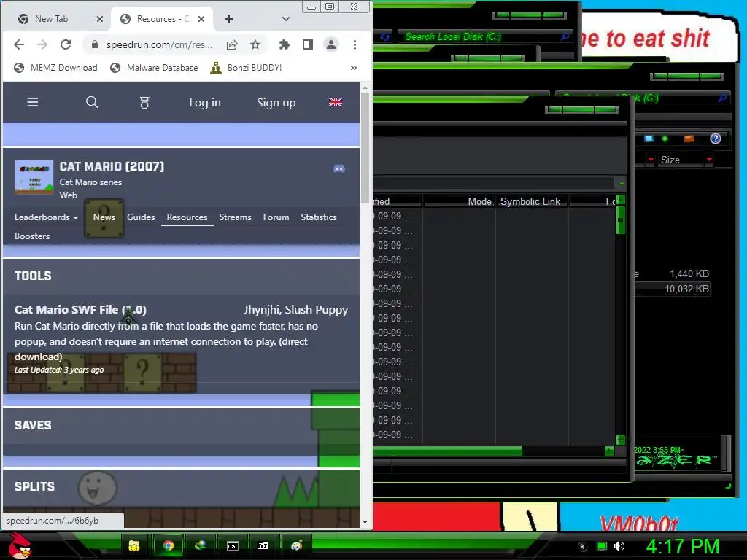Open the Streams tab

pyautogui.click(x=236, y=217)
